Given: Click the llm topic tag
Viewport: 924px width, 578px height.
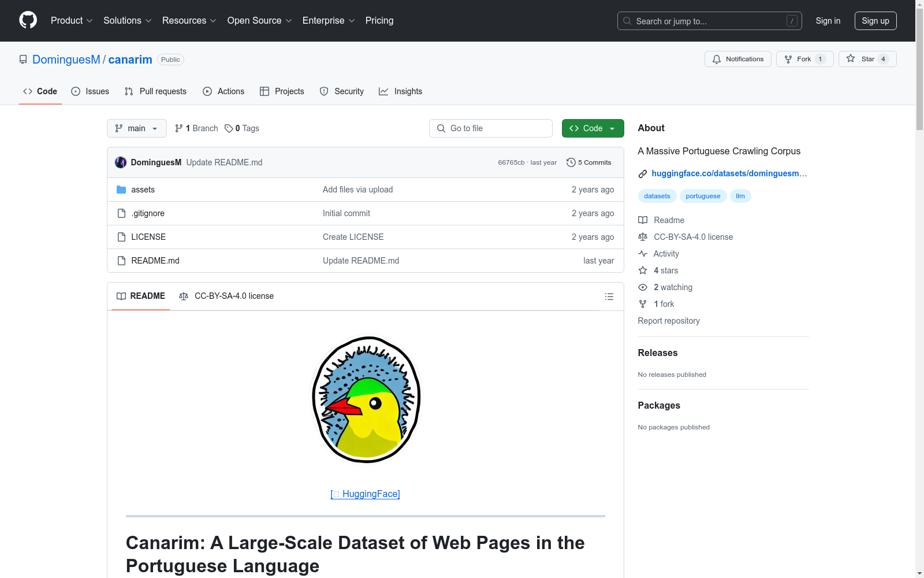Looking at the screenshot, I should coord(740,196).
